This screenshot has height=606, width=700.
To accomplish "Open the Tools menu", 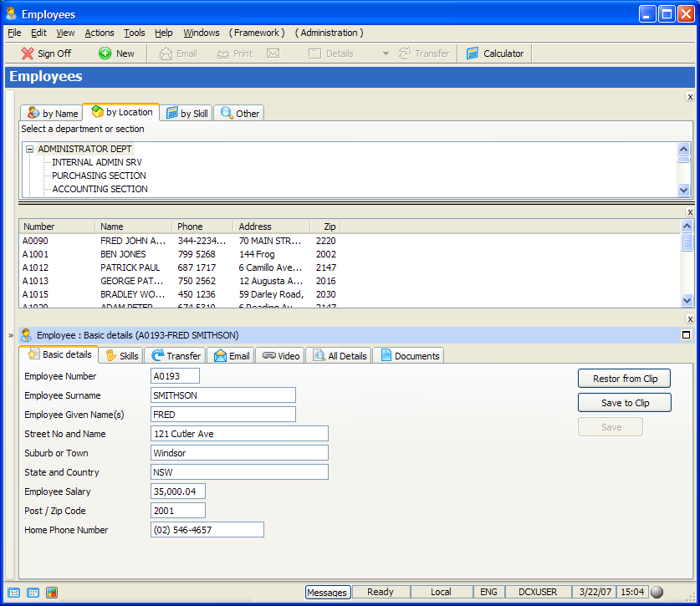I will pos(134,33).
